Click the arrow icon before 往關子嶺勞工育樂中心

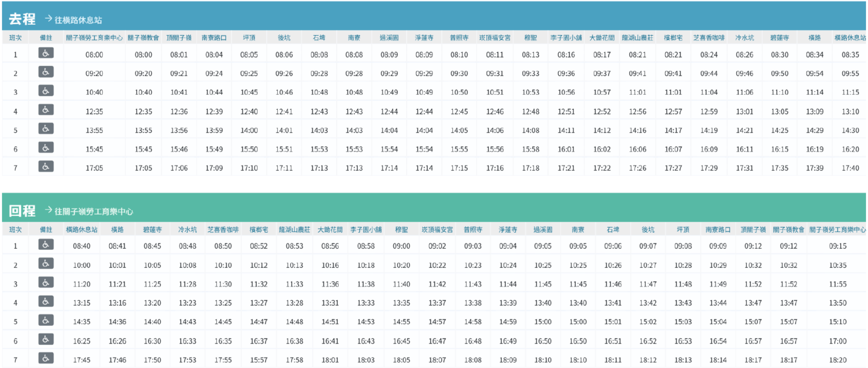coord(48,210)
